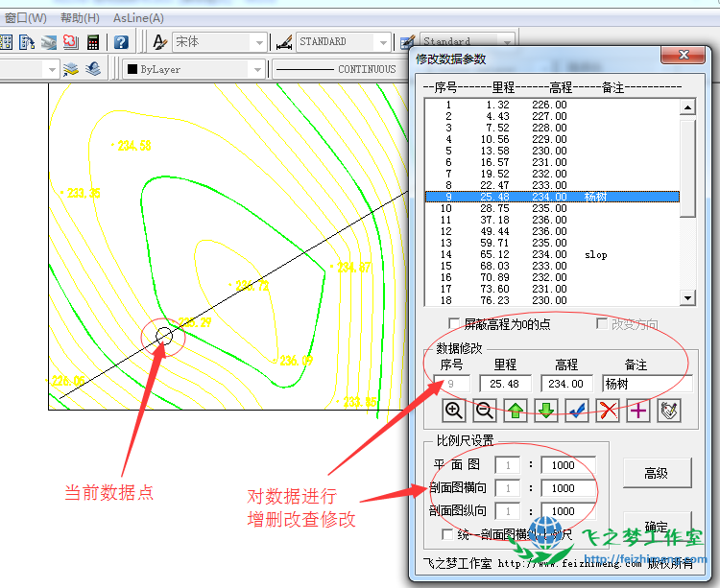The height and width of the screenshot is (588, 720).
Task: Click black ByLayer color swatch
Action: 132,69
